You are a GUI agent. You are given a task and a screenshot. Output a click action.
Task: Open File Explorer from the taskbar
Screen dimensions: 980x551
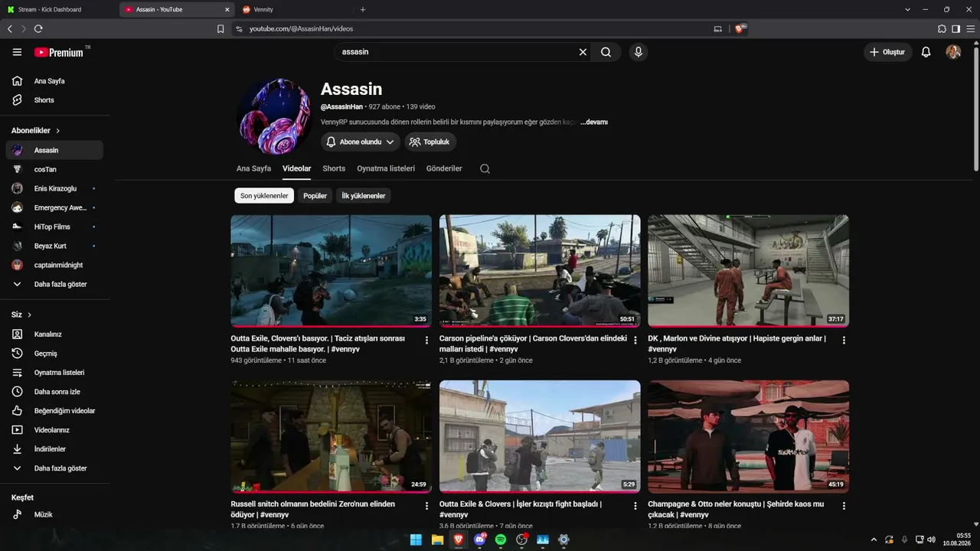point(437,540)
